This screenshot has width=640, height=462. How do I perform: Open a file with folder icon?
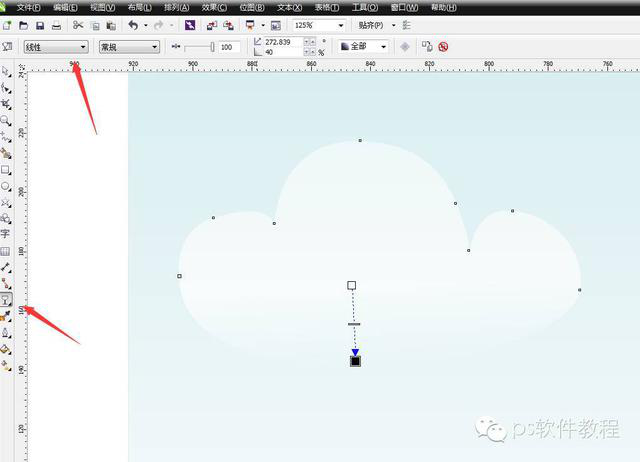click(24, 25)
